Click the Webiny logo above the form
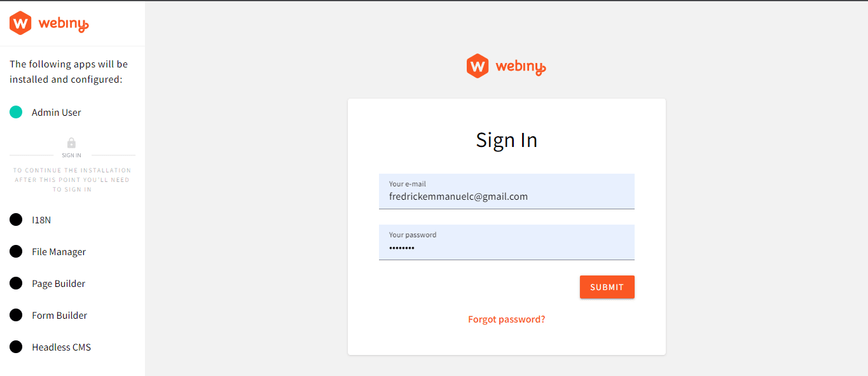The width and height of the screenshot is (868, 376). [506, 66]
